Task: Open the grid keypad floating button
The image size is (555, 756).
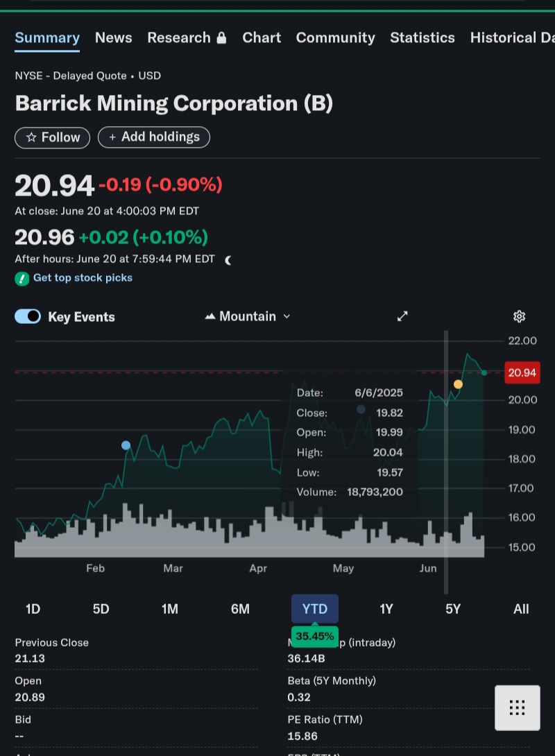Action: (517, 707)
